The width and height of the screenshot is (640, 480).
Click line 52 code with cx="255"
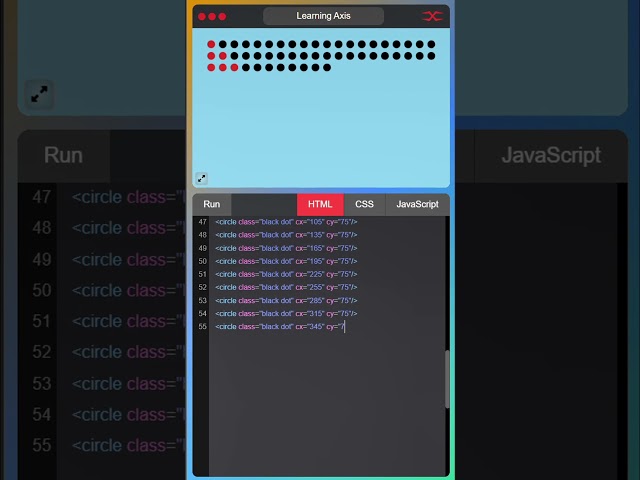coord(286,287)
